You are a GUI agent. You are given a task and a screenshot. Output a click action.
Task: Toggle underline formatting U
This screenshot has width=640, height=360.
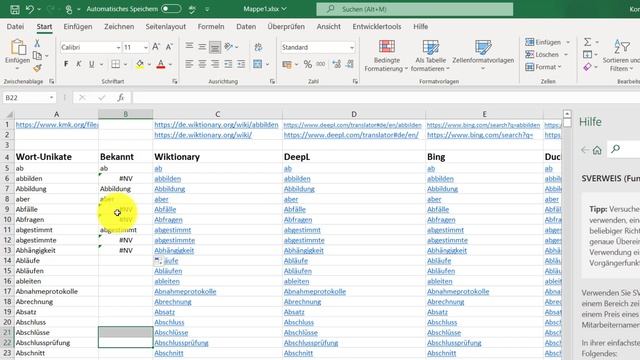pyautogui.click(x=91, y=64)
